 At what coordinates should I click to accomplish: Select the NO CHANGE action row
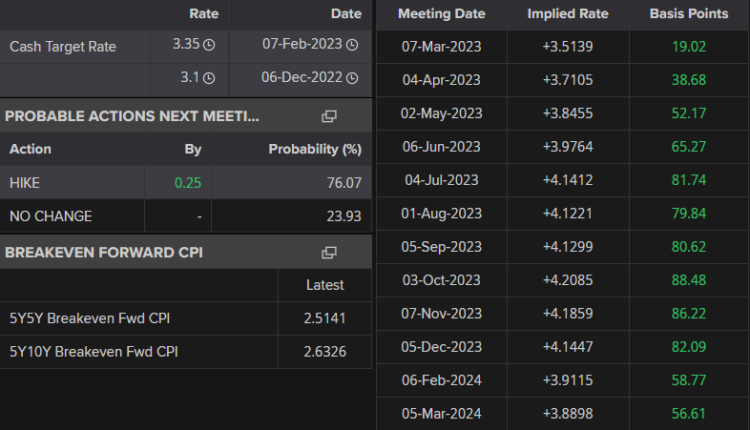(x=50, y=216)
